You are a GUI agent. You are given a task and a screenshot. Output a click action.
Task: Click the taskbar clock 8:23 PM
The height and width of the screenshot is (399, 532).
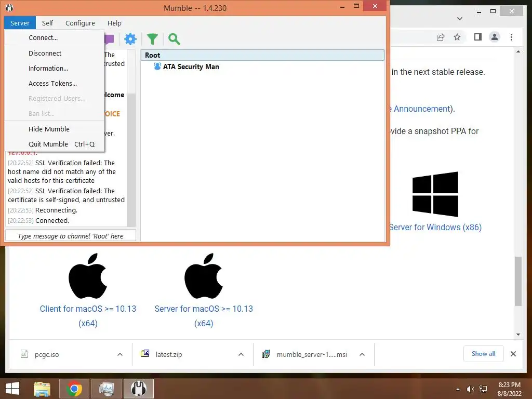pos(509,385)
